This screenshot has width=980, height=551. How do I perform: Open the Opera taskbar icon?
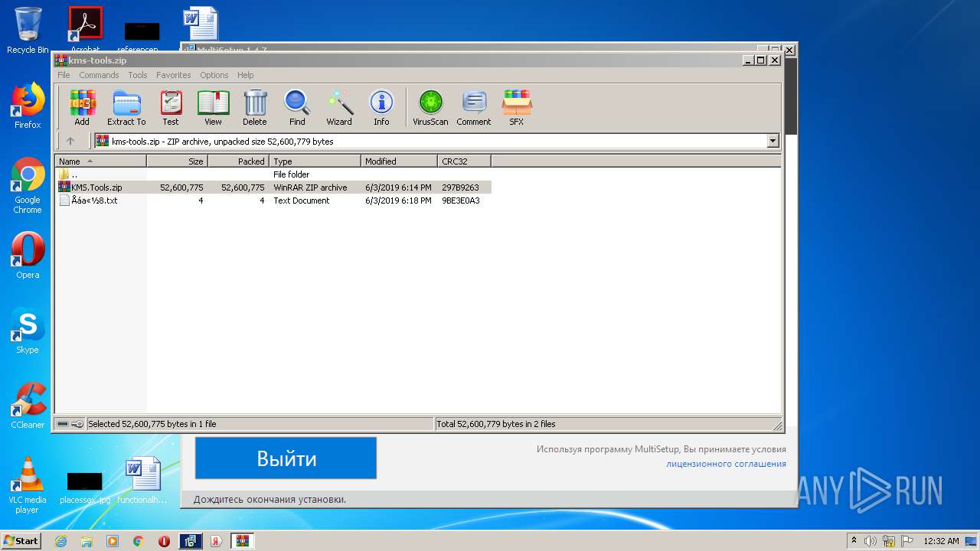coord(164,541)
